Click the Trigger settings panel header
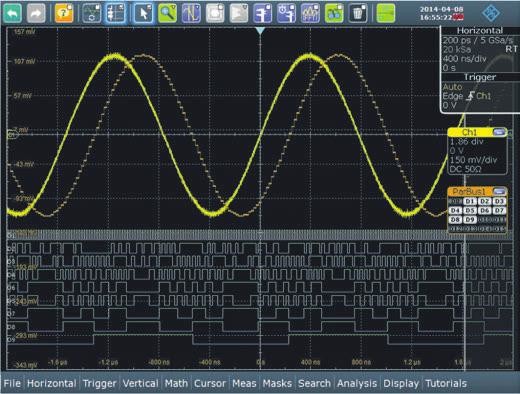This screenshot has width=520, height=394. [480, 77]
